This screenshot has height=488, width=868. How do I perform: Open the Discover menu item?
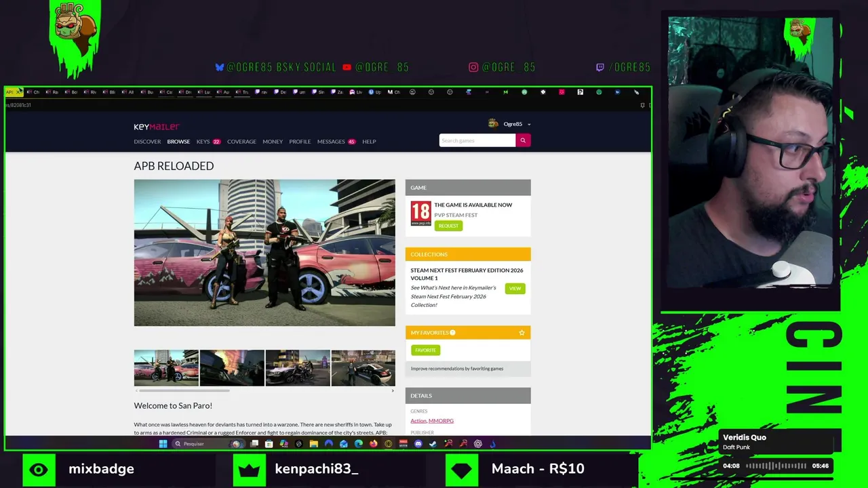pyautogui.click(x=147, y=142)
